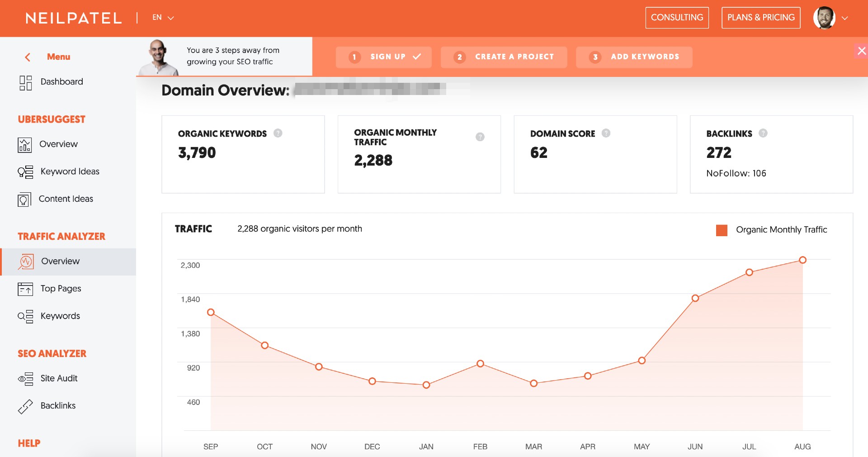This screenshot has height=457, width=868.
Task: Click the Sign Up checkmark icon
Action: (417, 57)
